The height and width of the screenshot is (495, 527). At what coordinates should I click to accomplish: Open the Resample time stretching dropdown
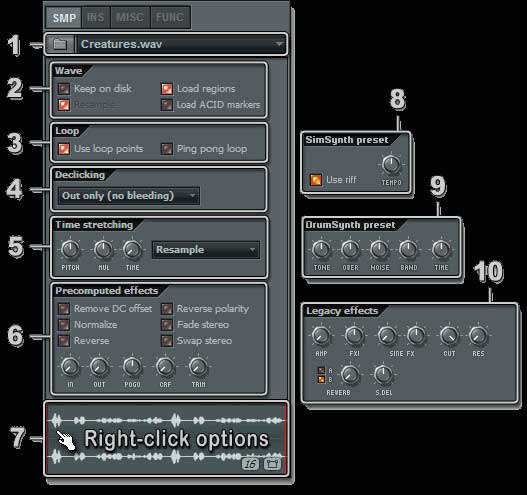pos(206,250)
